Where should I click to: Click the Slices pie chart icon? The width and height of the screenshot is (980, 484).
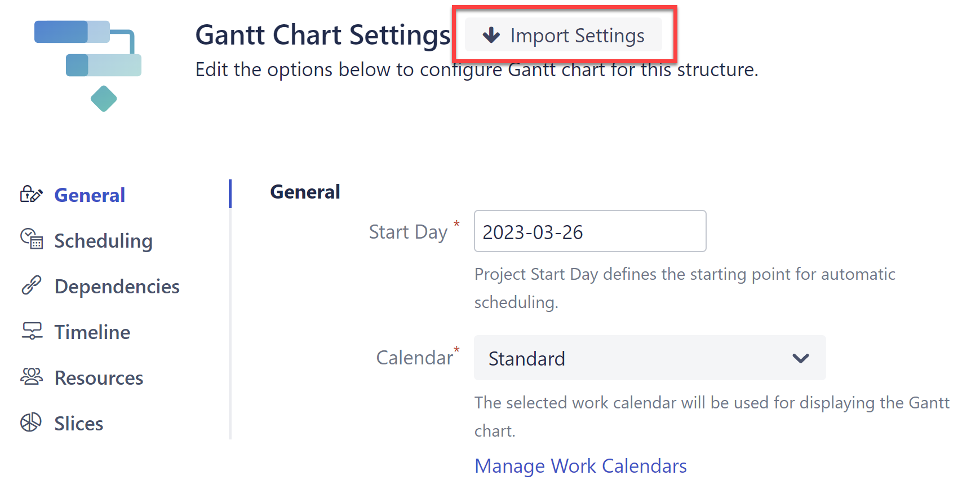32,423
